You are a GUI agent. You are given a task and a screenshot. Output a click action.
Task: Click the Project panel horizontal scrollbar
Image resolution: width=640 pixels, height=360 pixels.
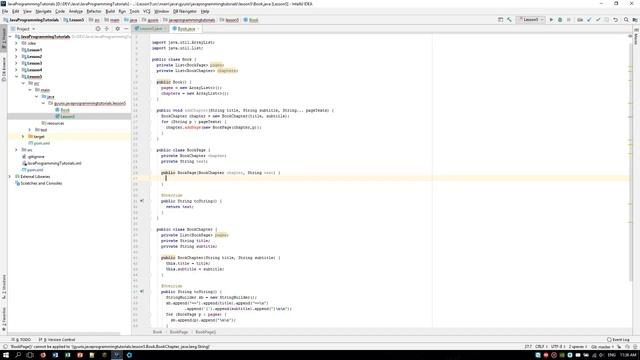[64, 334]
